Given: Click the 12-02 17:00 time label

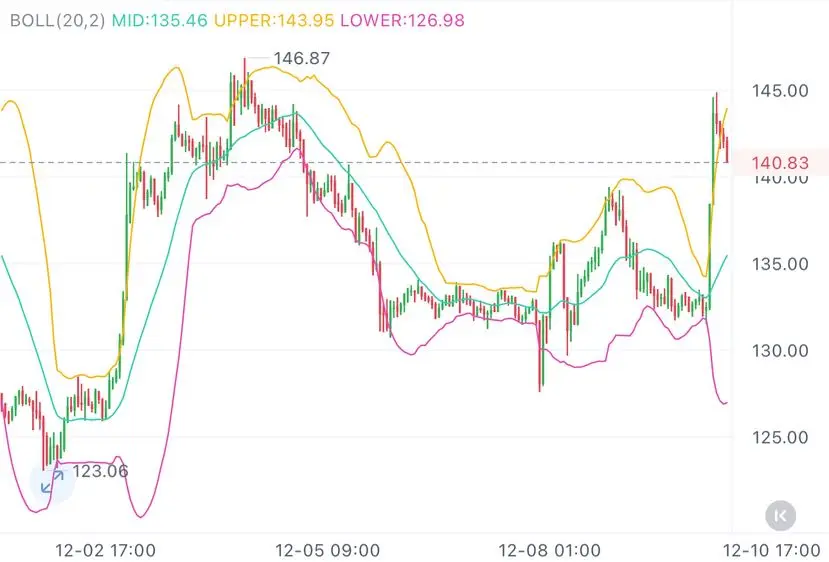Looking at the screenshot, I should click(105, 550).
